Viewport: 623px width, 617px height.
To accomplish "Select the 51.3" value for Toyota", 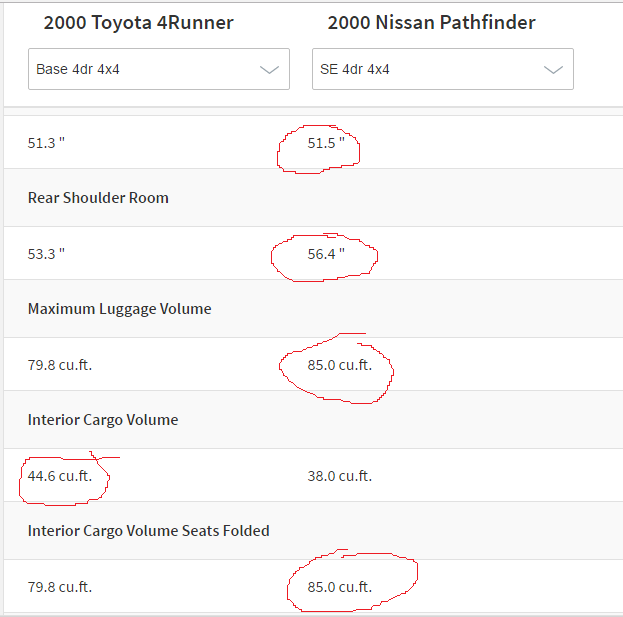I will 46,143.
